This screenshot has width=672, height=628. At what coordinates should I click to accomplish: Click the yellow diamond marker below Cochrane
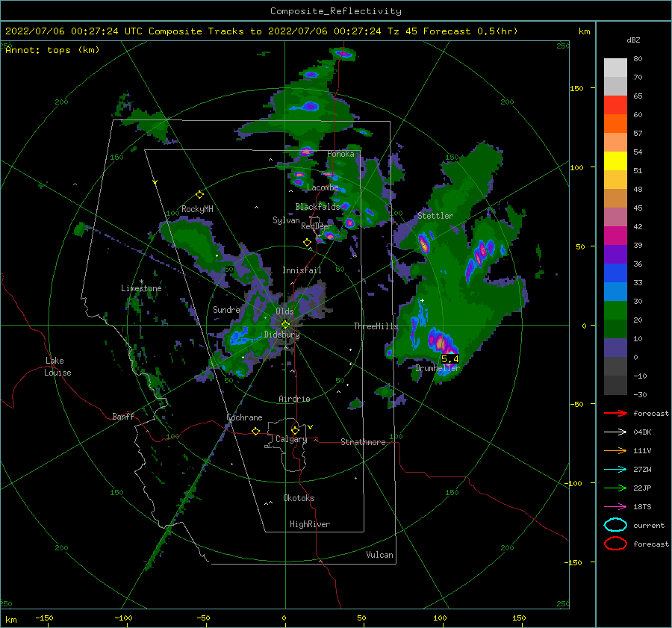pos(255,431)
